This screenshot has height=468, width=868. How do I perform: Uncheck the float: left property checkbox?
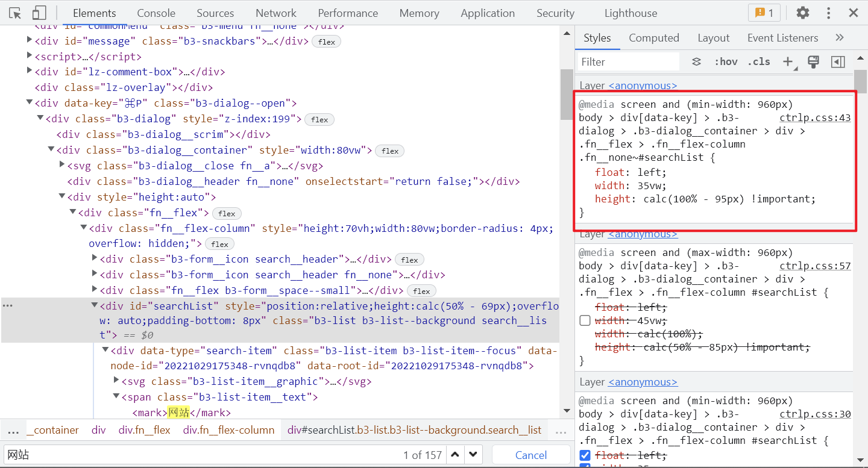(x=584, y=455)
